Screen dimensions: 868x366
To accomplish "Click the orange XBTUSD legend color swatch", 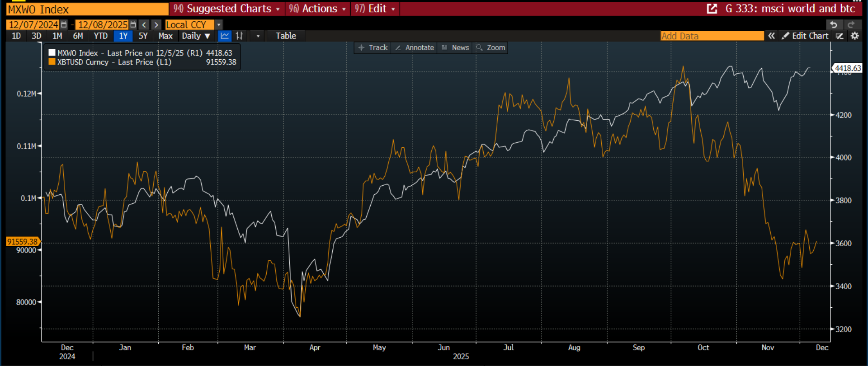I will (52, 62).
